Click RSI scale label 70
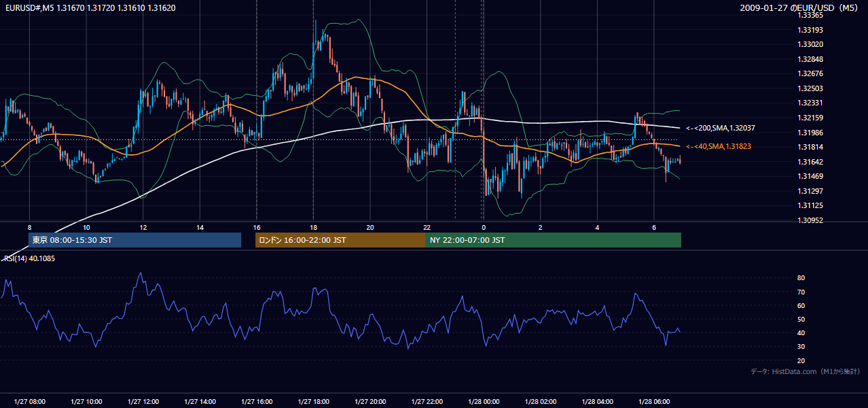Image resolution: width=868 pixels, height=408 pixels. pyautogui.click(x=801, y=292)
